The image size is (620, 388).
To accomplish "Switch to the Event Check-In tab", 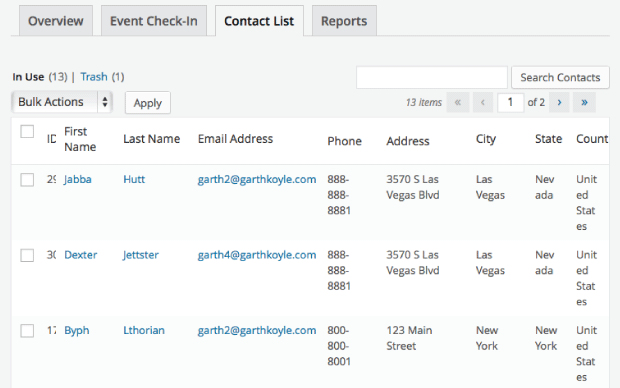I will (x=154, y=21).
